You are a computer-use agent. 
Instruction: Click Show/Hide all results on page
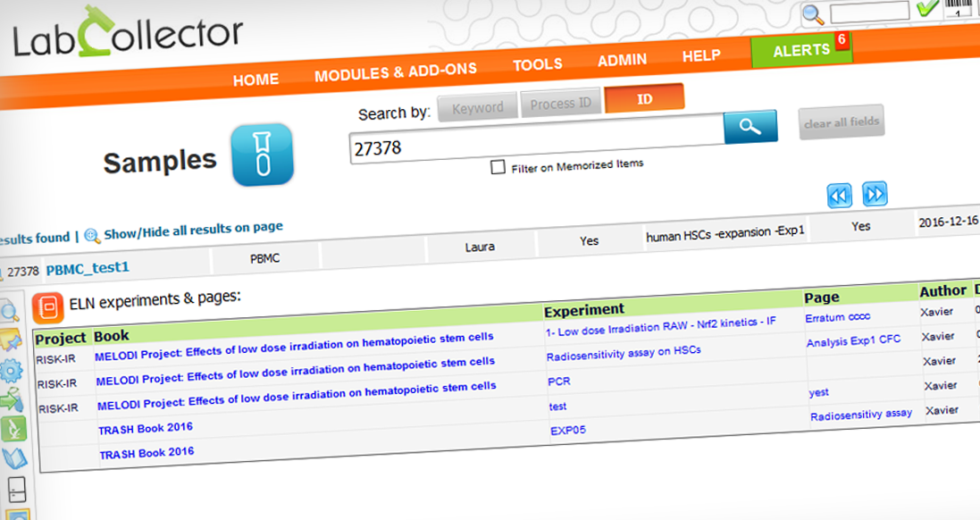193,230
